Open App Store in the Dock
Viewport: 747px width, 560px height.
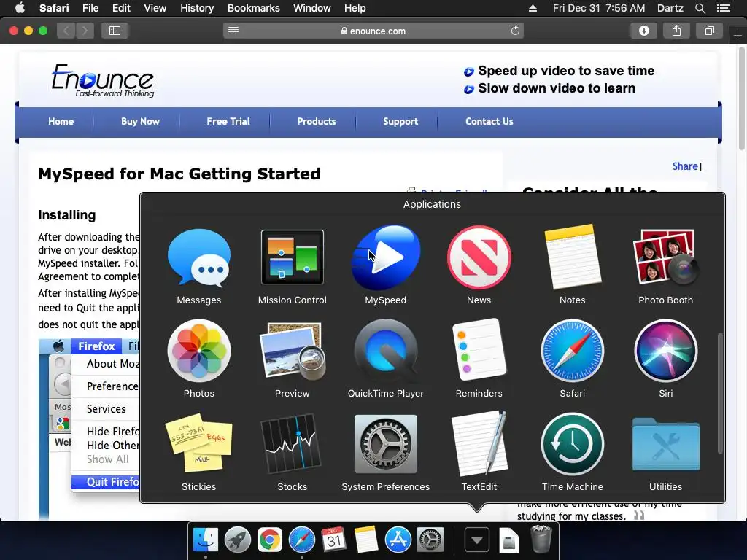click(398, 540)
